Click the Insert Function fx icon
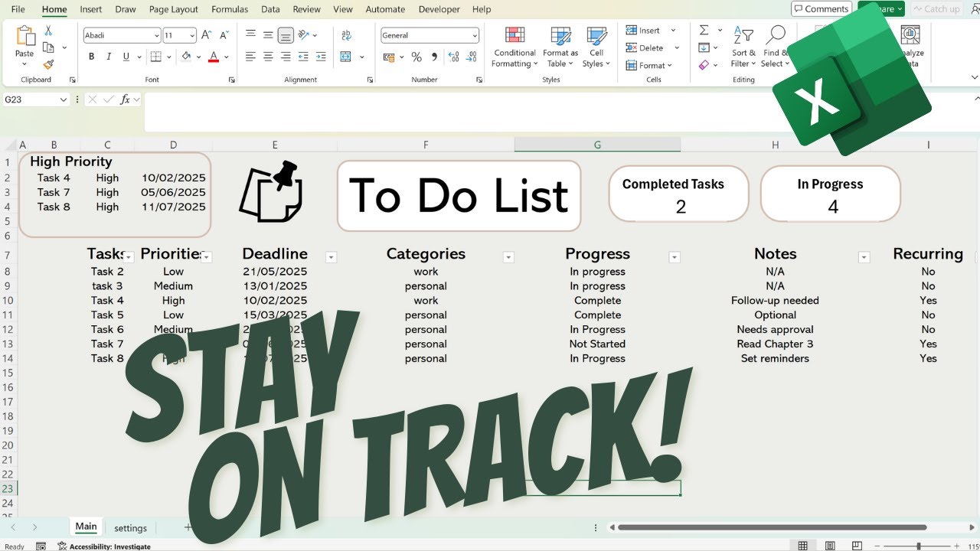Image resolution: width=980 pixels, height=551 pixels. tap(125, 99)
